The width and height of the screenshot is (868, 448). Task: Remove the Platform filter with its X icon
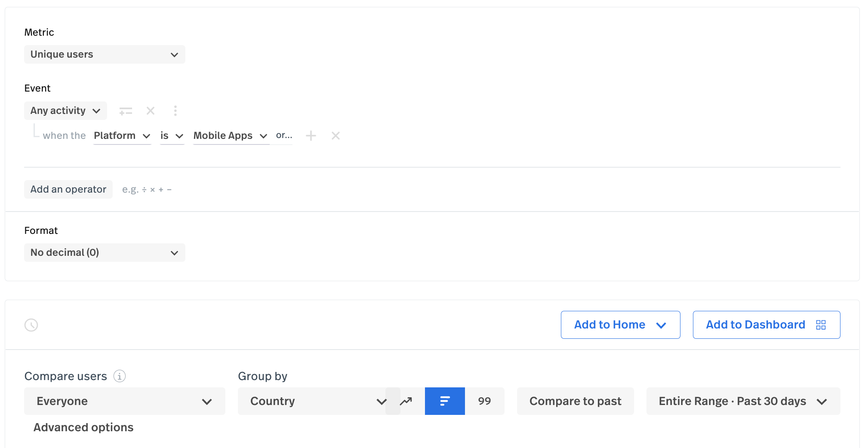coord(336,135)
